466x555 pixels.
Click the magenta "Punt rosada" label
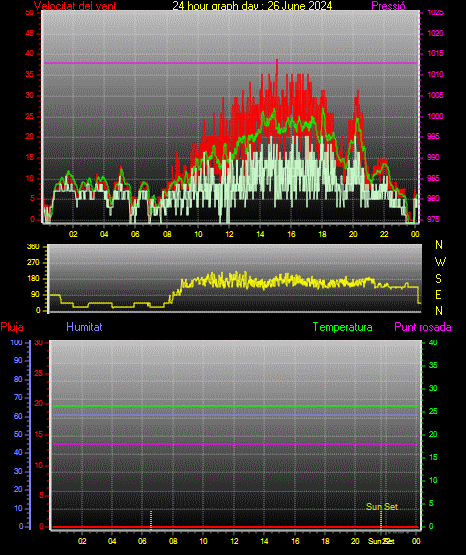423,327
